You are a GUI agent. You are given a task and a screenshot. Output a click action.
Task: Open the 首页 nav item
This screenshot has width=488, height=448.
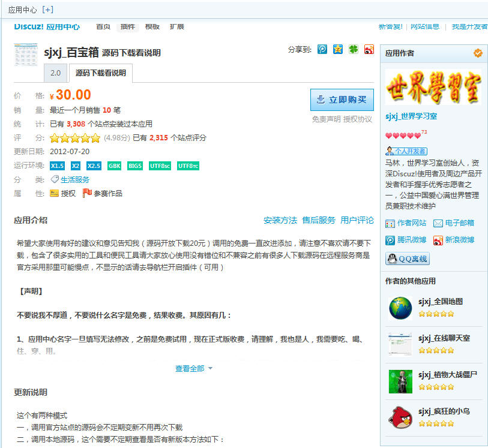pyautogui.click(x=103, y=27)
